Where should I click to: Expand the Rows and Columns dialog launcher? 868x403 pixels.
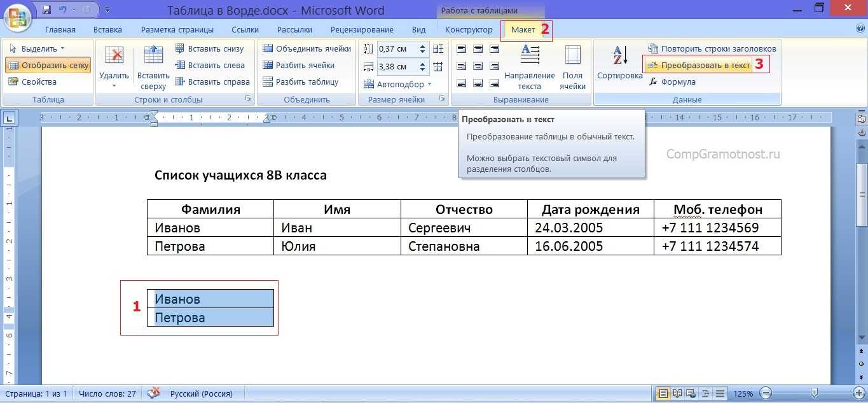pyautogui.click(x=249, y=99)
